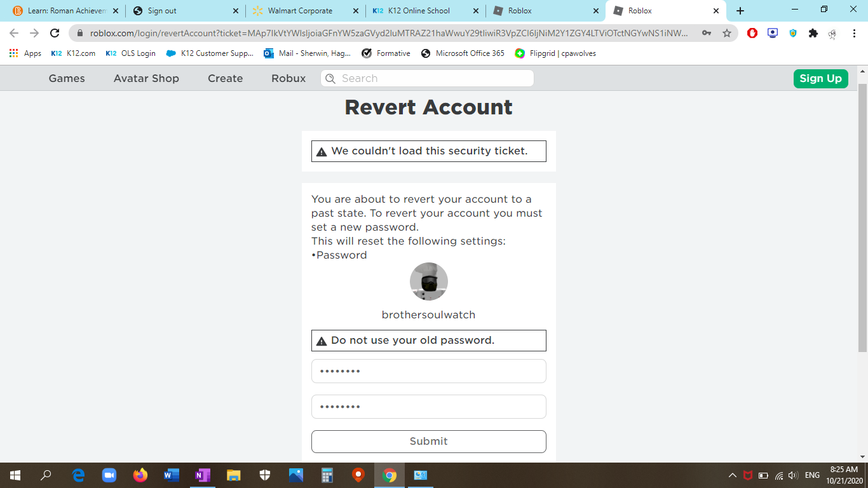This screenshot has width=868, height=488.
Task: Open the Maps pin app on taskbar
Action: click(x=358, y=475)
